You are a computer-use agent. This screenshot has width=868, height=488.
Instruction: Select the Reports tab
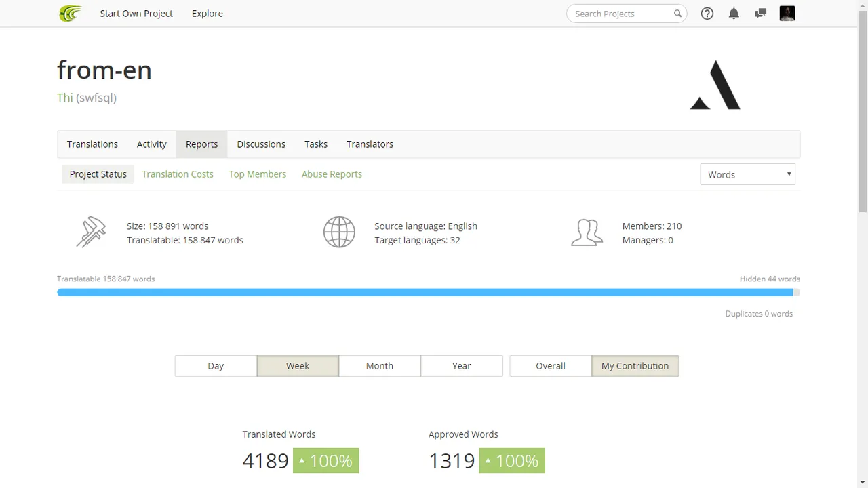pos(202,144)
